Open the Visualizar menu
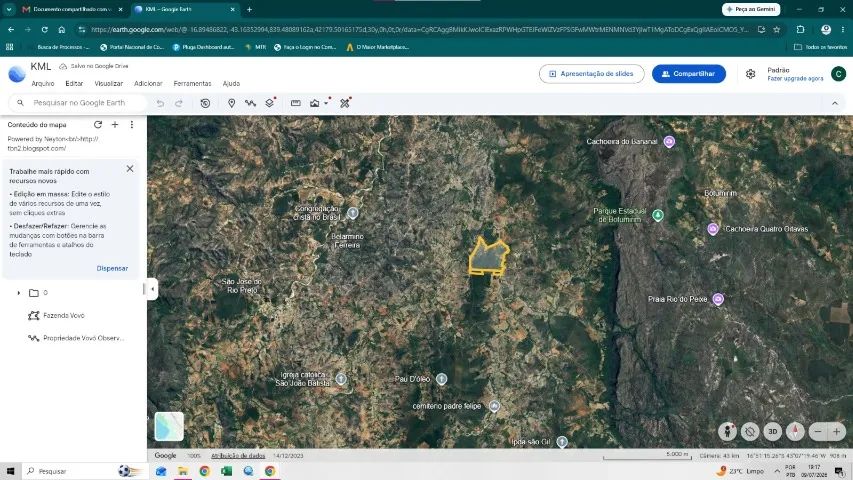The height and width of the screenshot is (480, 853). [x=109, y=83]
